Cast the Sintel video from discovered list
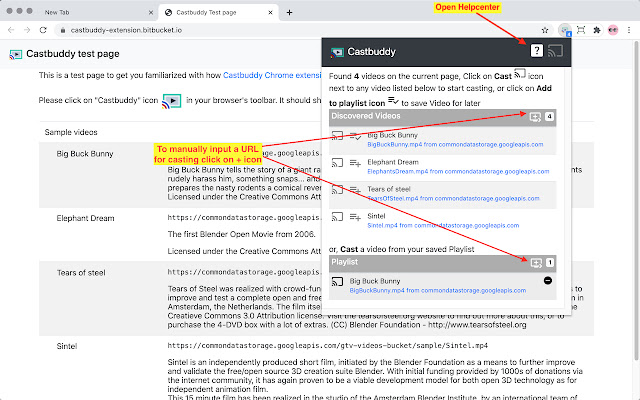Image resolution: width=640 pixels, height=400 pixels. tap(337, 217)
